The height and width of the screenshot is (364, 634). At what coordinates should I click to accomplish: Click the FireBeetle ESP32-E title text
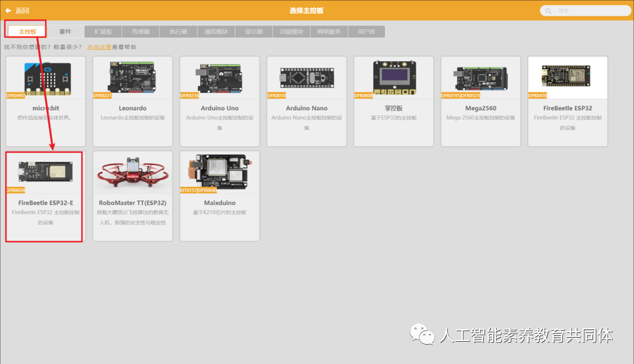click(x=46, y=203)
